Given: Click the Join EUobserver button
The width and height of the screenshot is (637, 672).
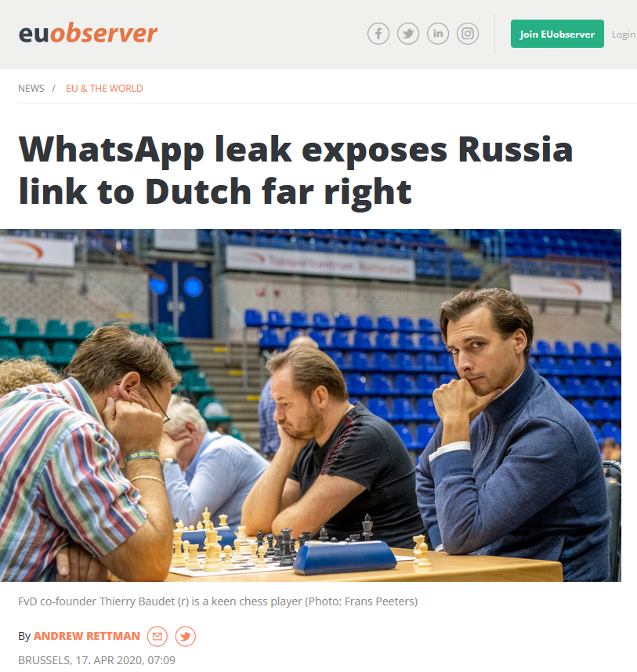Looking at the screenshot, I should click(x=557, y=34).
